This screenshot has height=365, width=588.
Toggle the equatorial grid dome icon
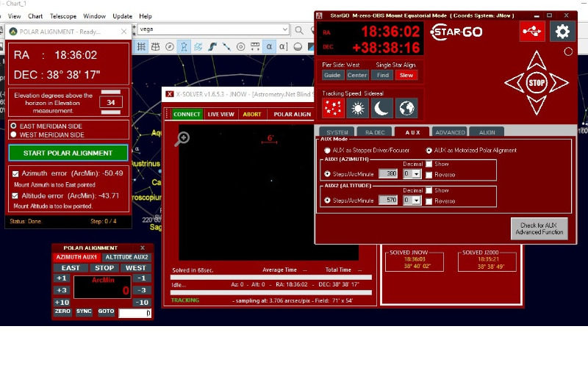(155, 47)
